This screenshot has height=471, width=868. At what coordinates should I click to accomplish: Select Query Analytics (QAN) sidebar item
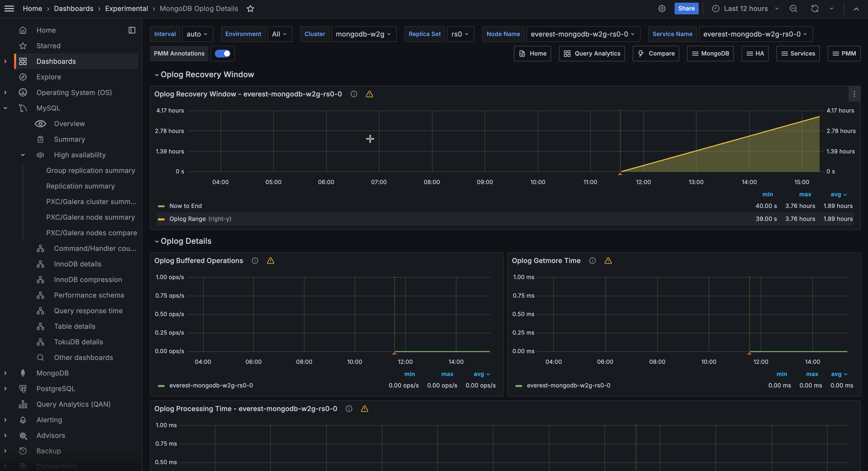[74, 404]
